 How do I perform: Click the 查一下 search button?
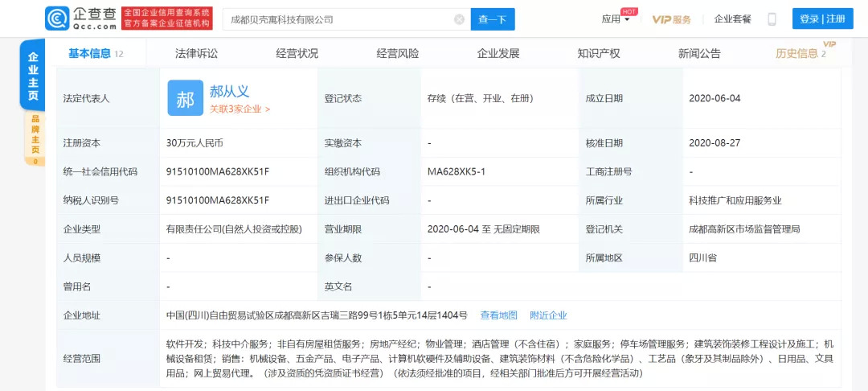click(493, 19)
